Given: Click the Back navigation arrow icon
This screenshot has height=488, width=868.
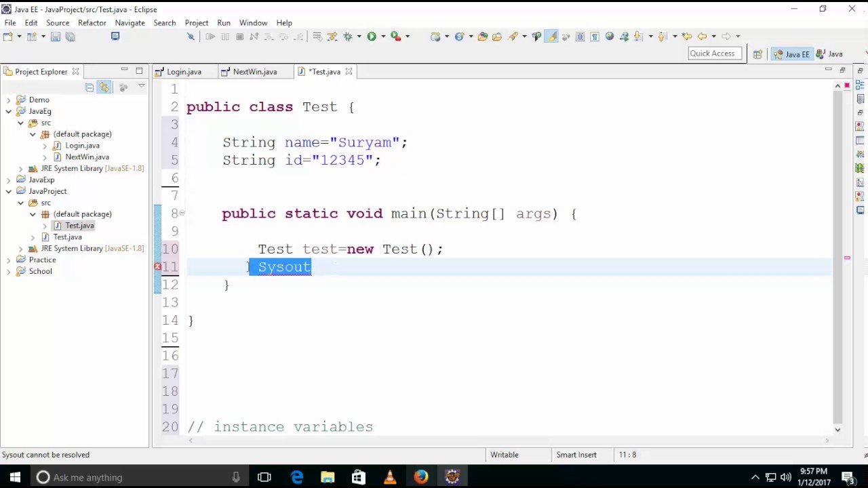Looking at the screenshot, I should coord(703,37).
